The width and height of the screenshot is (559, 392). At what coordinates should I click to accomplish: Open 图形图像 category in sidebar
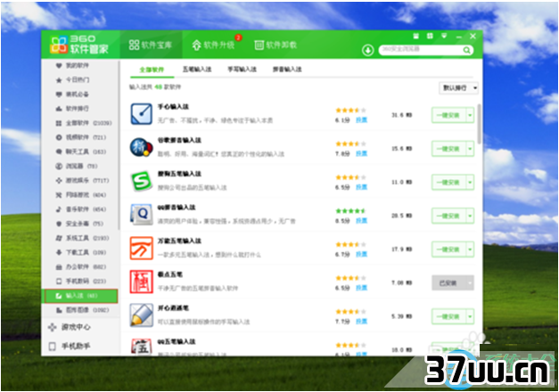coord(82,310)
